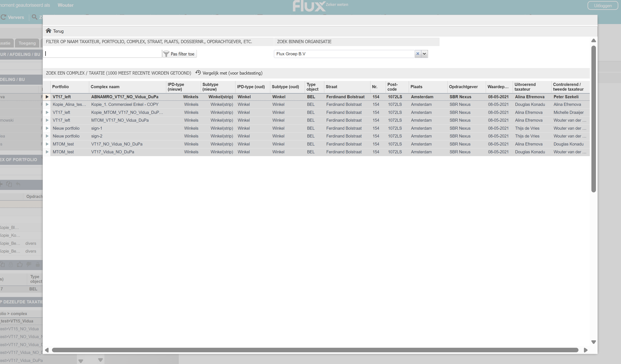621x364 pixels.
Task: Click the home icon next to Terug
Action: coord(48,31)
